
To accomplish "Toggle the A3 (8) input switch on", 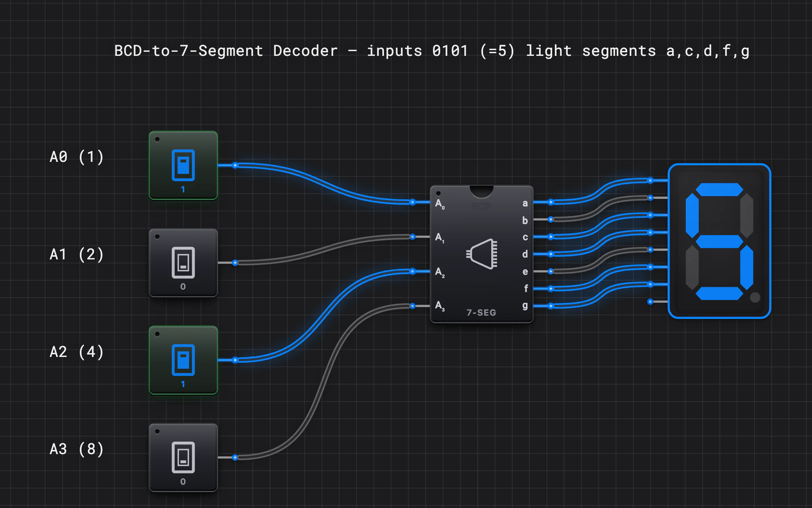I will [183, 458].
